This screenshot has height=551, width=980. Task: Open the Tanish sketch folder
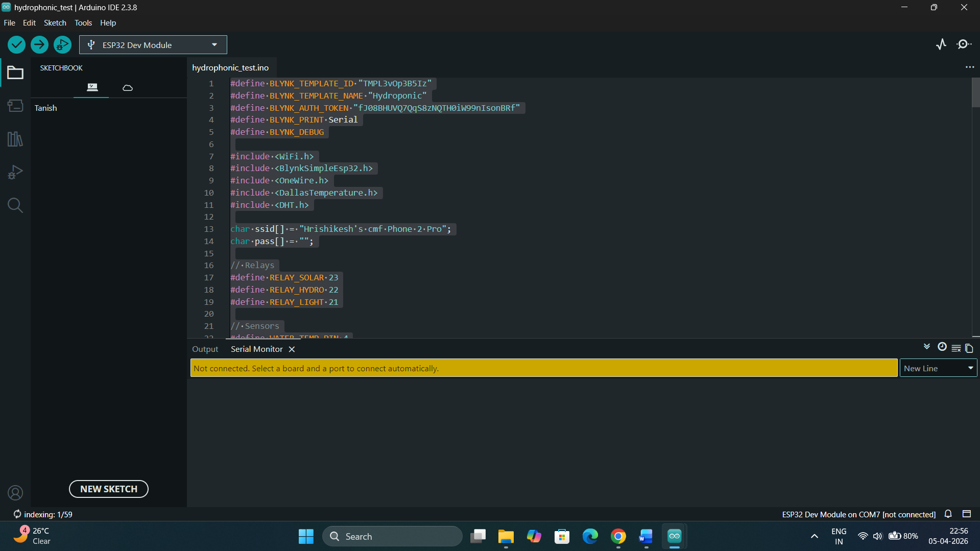point(46,108)
